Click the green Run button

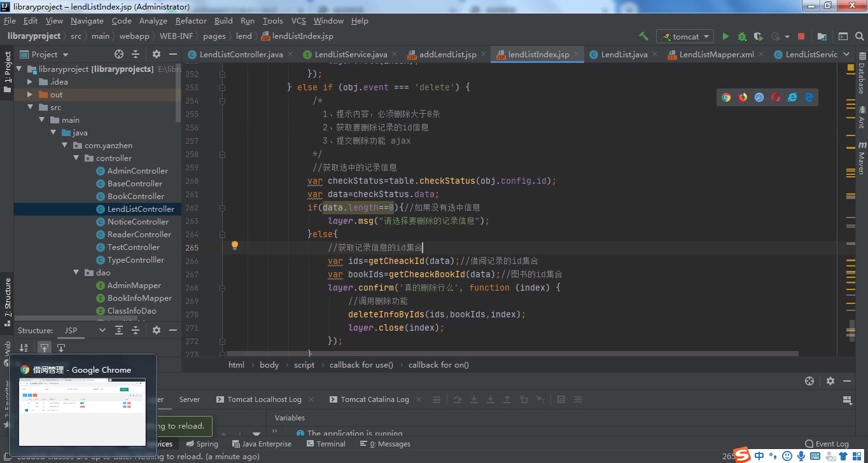click(x=725, y=37)
